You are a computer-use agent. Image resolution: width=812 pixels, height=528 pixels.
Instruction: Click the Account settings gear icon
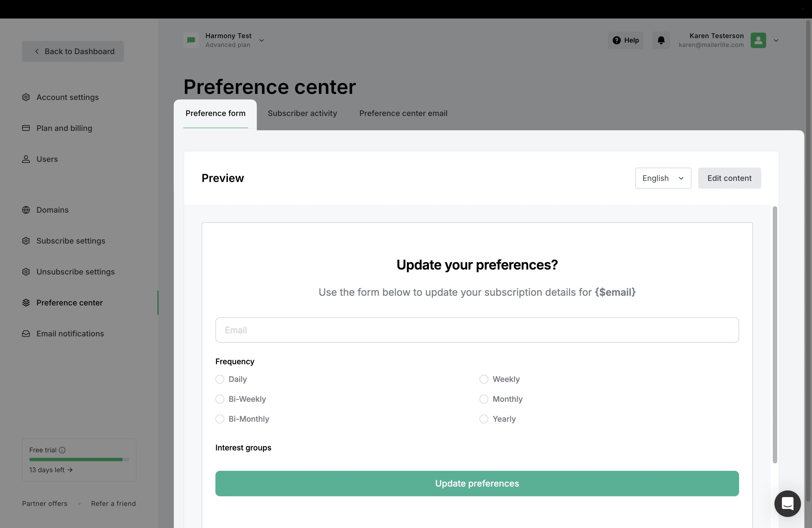pos(26,97)
